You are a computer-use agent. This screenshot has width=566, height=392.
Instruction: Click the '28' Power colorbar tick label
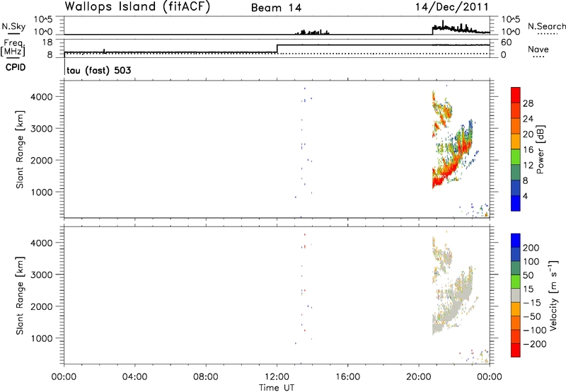click(x=528, y=103)
